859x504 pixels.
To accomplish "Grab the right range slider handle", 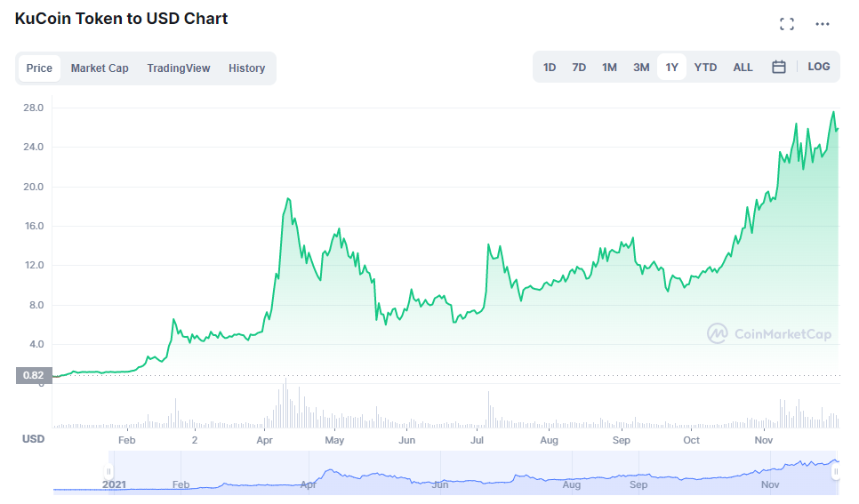I will pos(836,472).
